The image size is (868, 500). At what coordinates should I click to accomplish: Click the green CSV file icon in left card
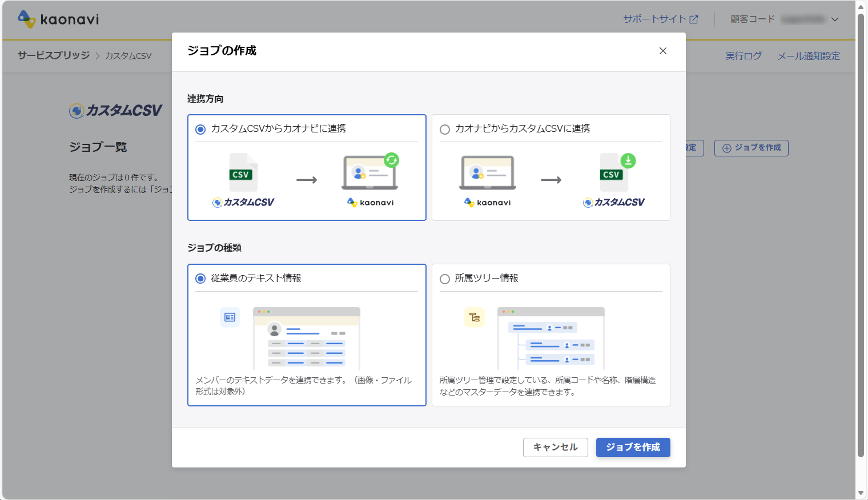coord(243,173)
